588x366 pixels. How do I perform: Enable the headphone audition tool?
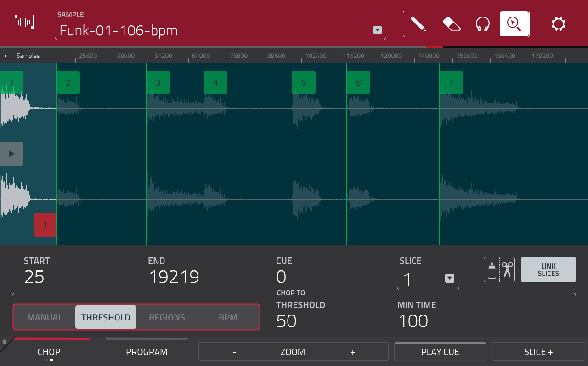click(x=483, y=24)
